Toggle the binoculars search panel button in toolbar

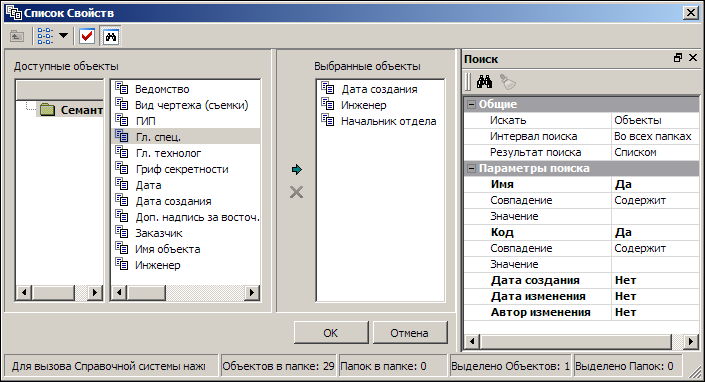tap(111, 36)
